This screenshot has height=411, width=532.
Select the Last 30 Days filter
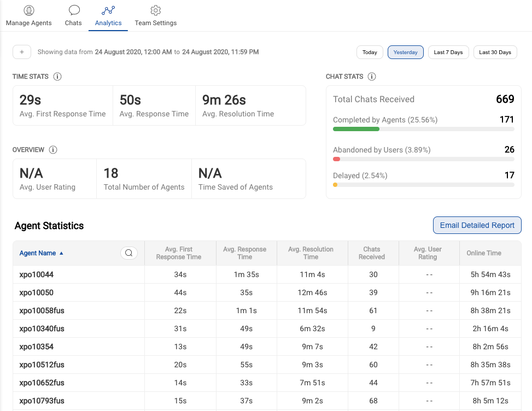tap(494, 52)
